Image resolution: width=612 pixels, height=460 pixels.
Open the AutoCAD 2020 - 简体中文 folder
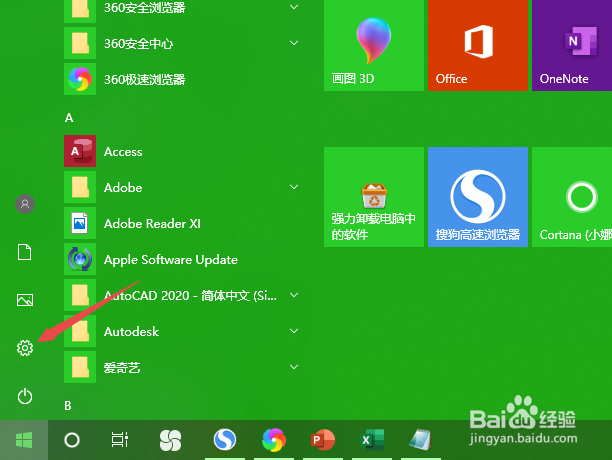183,295
